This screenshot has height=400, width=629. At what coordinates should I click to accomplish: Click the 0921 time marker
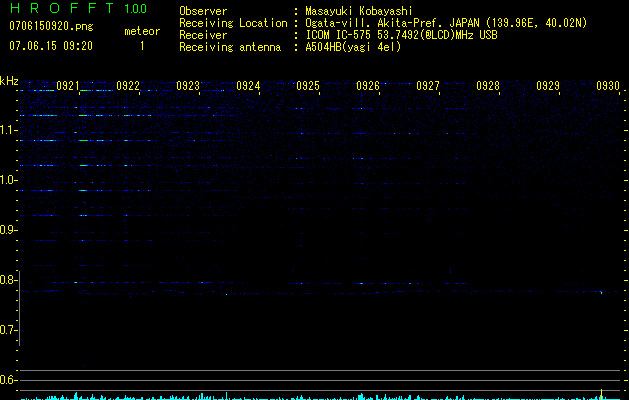click(68, 86)
